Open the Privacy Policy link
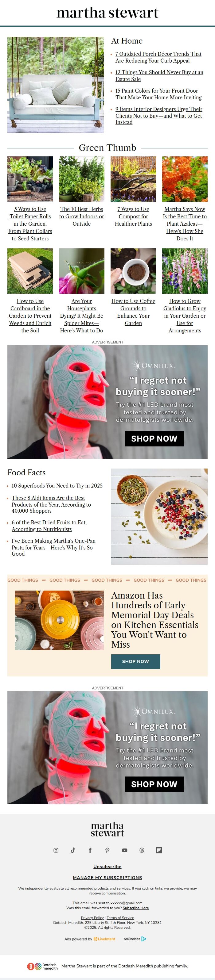The height and width of the screenshot is (980, 215). [x=92, y=918]
